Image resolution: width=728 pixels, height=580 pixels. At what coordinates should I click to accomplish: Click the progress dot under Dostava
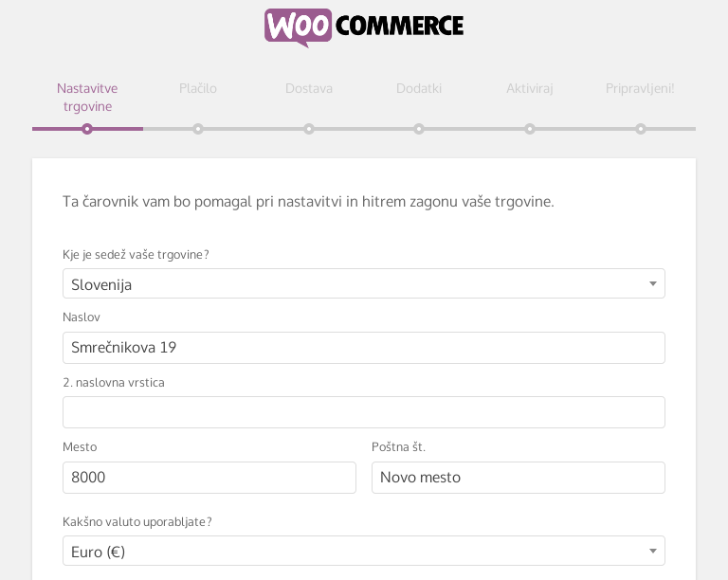(309, 129)
